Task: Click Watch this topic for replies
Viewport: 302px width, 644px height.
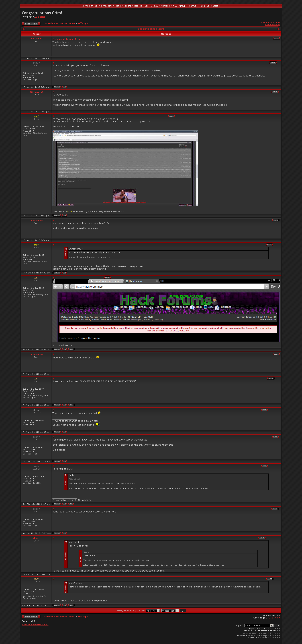Action: (35, 625)
